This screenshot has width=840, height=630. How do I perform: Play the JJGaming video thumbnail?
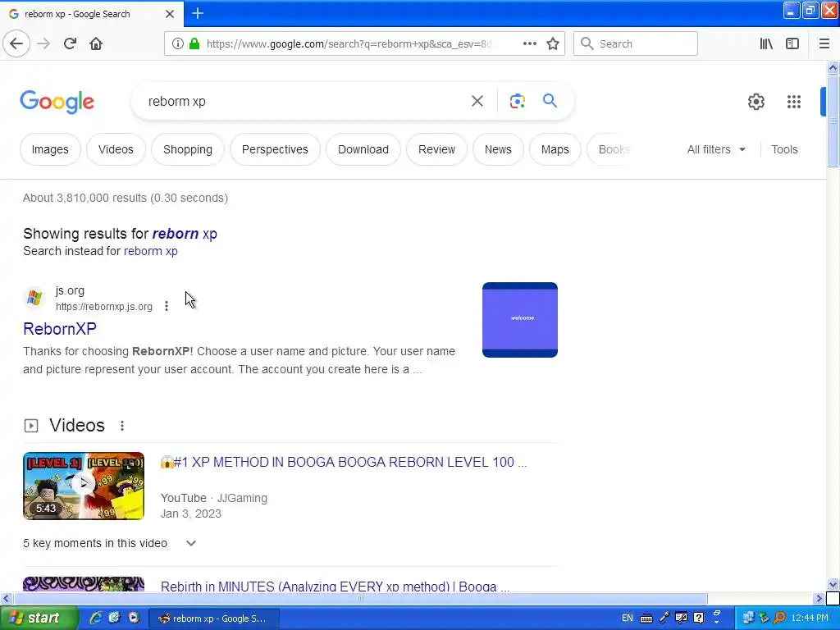tap(84, 486)
